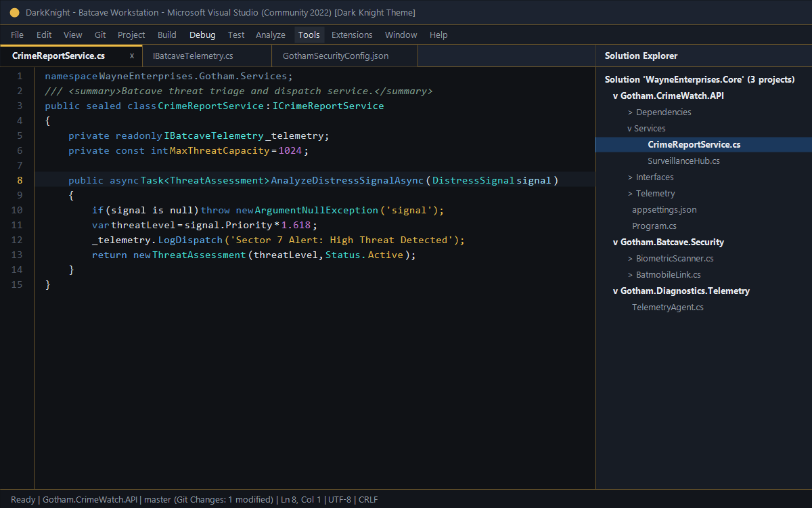This screenshot has height=508, width=812.
Task: Click the 'Sector 7 Alert' string literal
Action: point(343,240)
